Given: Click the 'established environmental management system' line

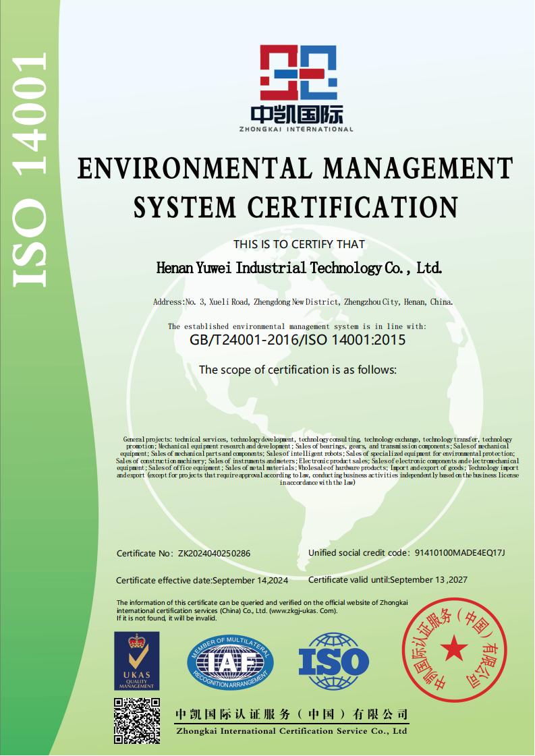Looking at the screenshot, I should point(297,326).
